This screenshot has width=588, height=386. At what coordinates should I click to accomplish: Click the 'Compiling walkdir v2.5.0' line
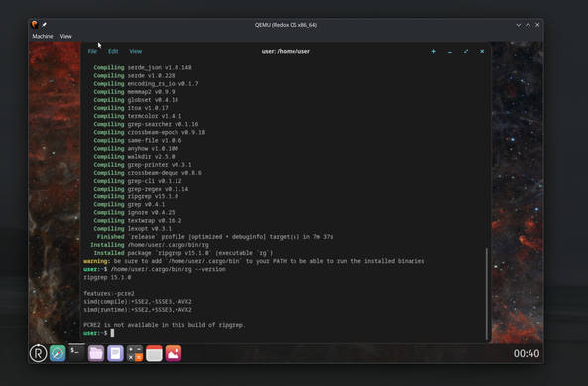click(x=134, y=157)
